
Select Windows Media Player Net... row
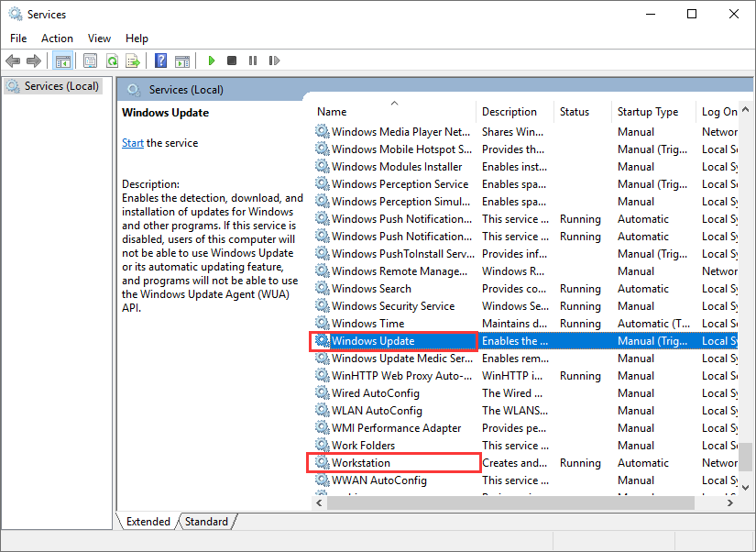526,132
